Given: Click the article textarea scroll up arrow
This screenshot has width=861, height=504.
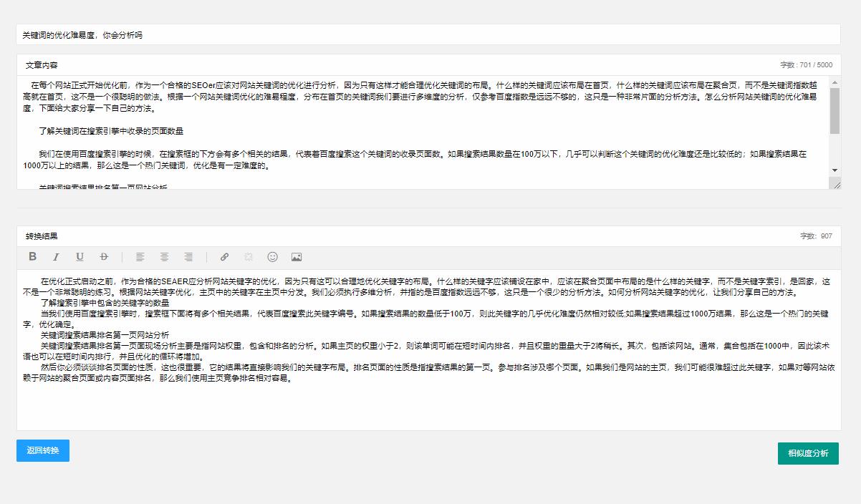Looking at the screenshot, I should (834, 82).
